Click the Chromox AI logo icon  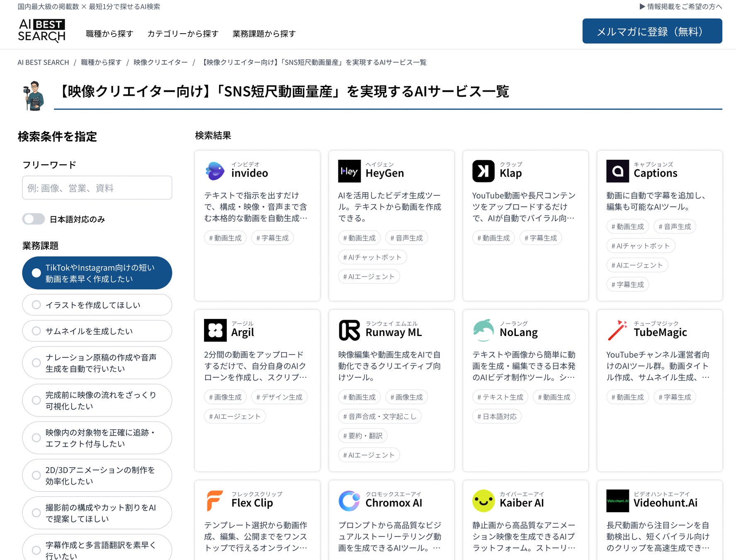[349, 501]
